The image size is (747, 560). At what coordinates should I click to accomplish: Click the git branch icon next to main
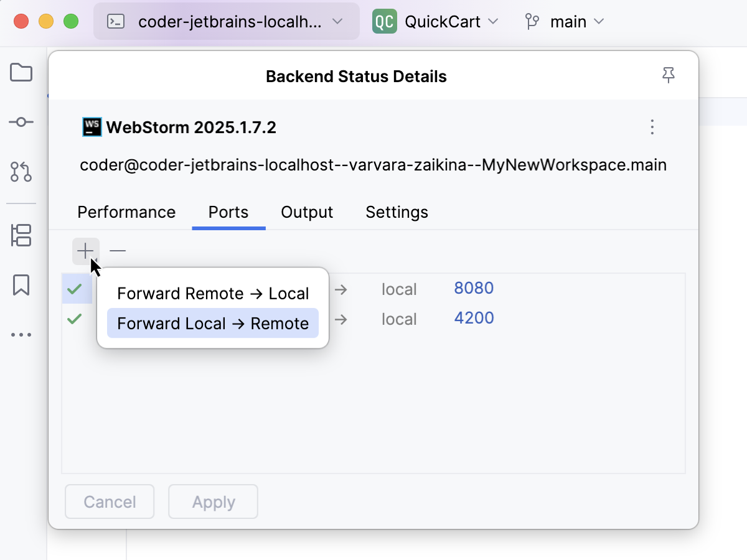[x=532, y=22]
